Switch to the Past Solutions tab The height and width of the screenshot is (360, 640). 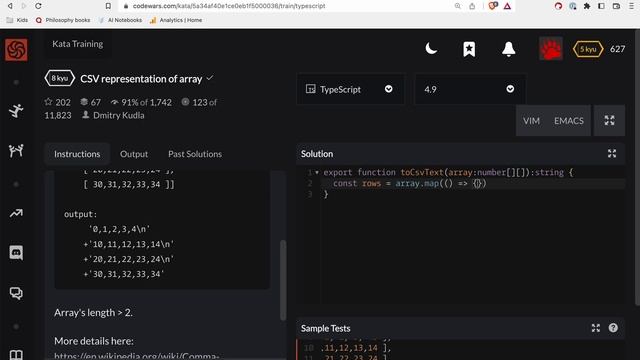click(x=195, y=154)
